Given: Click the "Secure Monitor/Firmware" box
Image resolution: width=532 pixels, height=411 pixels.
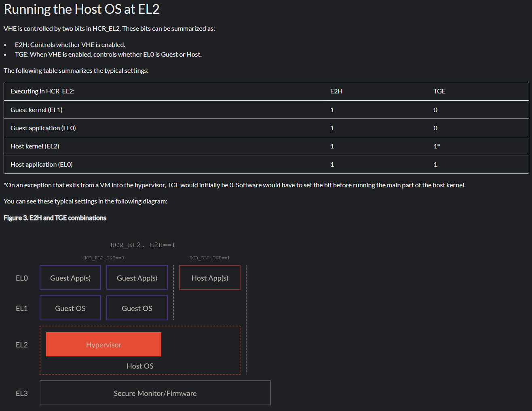Looking at the screenshot, I should click(155, 393).
